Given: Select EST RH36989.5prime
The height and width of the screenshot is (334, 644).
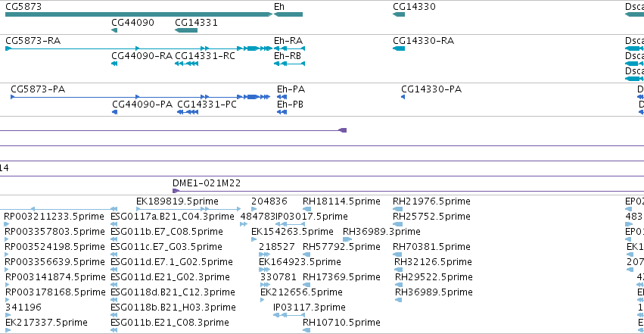Looking at the screenshot, I should point(434,292).
